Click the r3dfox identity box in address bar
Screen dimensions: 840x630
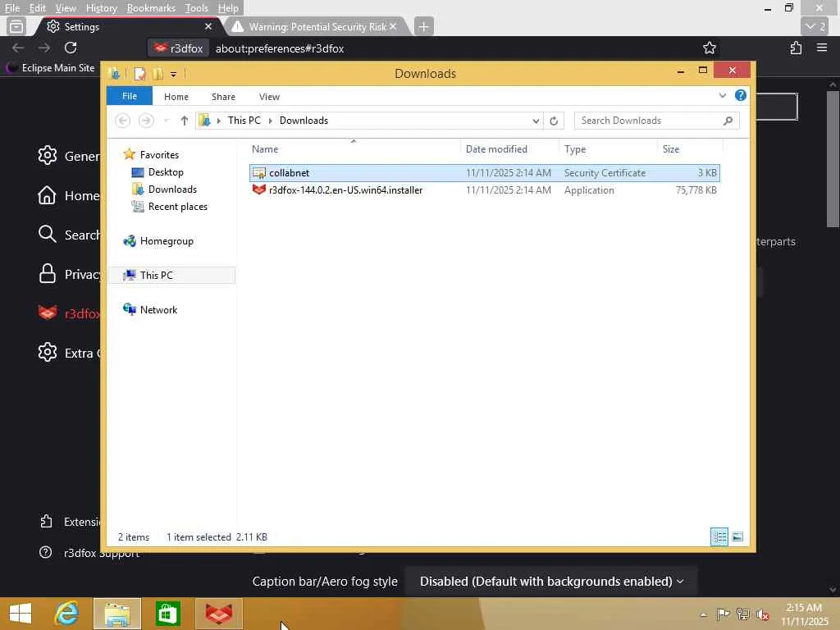click(179, 48)
